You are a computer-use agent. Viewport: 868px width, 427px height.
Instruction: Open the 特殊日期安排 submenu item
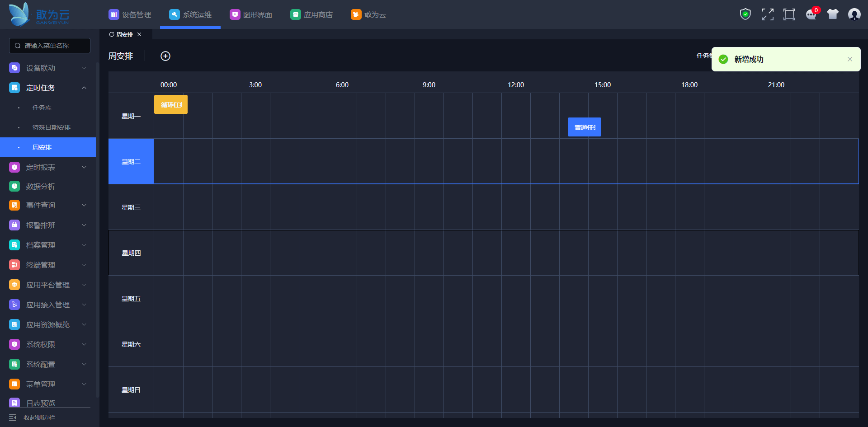52,127
